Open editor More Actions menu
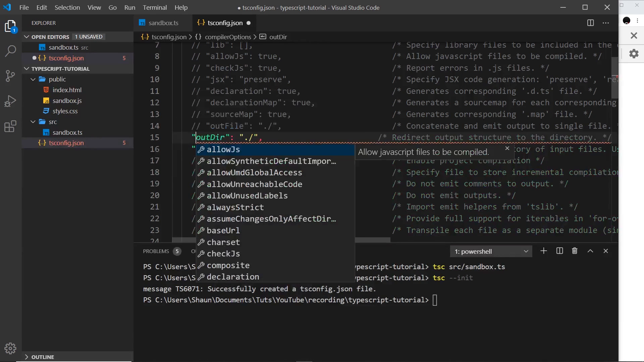 (x=606, y=23)
